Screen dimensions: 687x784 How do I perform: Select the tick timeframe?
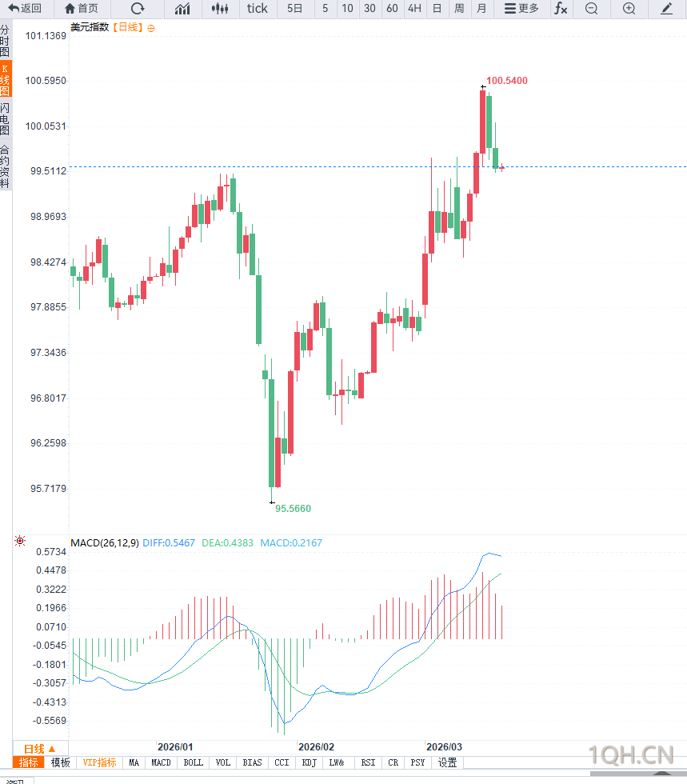tap(258, 9)
